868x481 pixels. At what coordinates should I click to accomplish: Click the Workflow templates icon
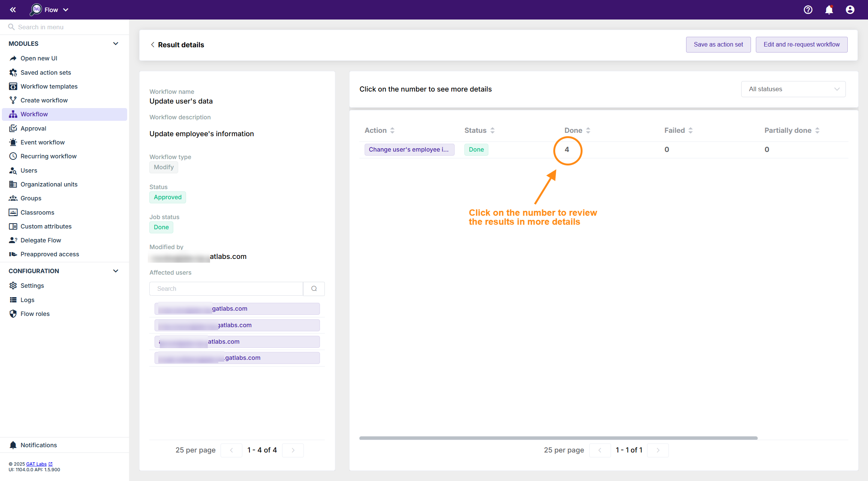(x=13, y=86)
